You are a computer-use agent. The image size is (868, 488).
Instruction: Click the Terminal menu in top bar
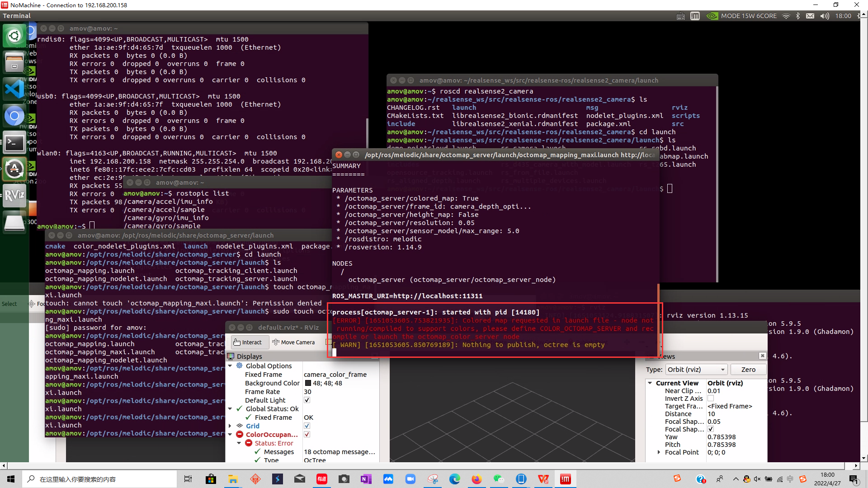[17, 16]
